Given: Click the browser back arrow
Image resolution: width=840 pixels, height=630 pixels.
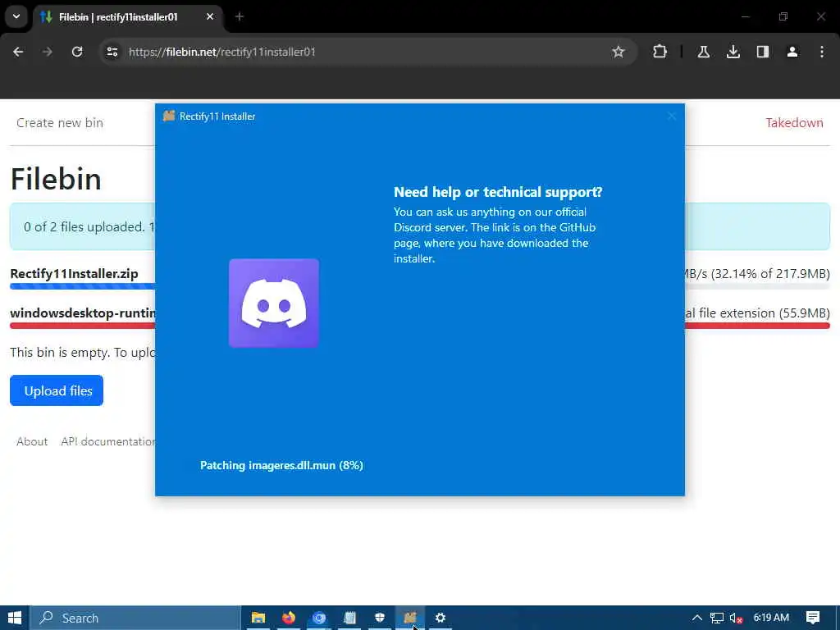Looking at the screenshot, I should coord(18,52).
